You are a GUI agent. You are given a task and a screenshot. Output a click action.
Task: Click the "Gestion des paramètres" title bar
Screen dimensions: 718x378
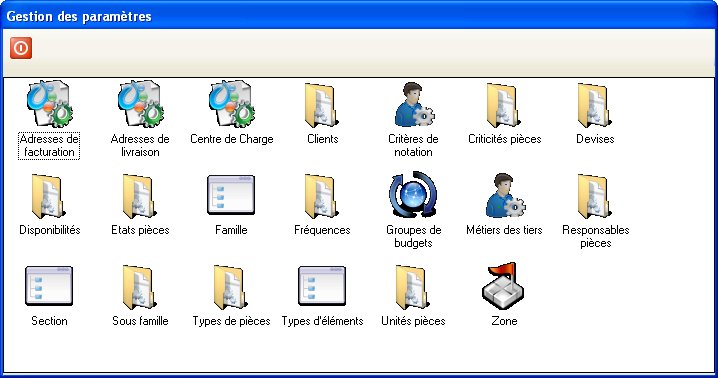(359, 16)
